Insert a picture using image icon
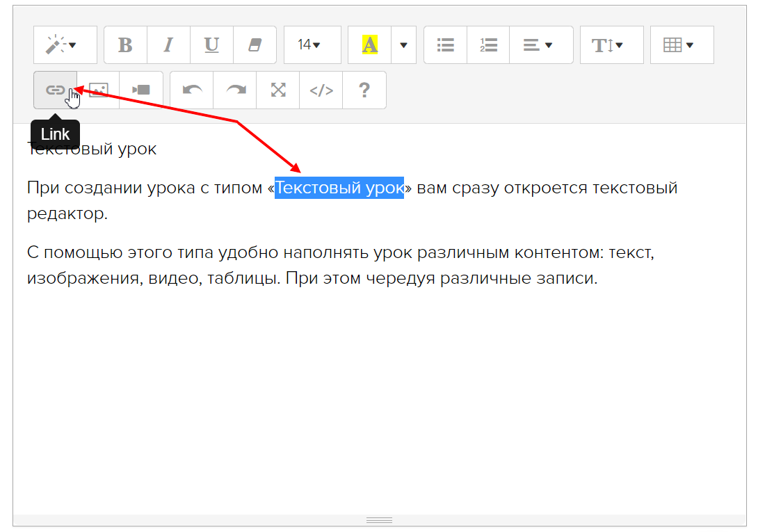 [x=99, y=90]
